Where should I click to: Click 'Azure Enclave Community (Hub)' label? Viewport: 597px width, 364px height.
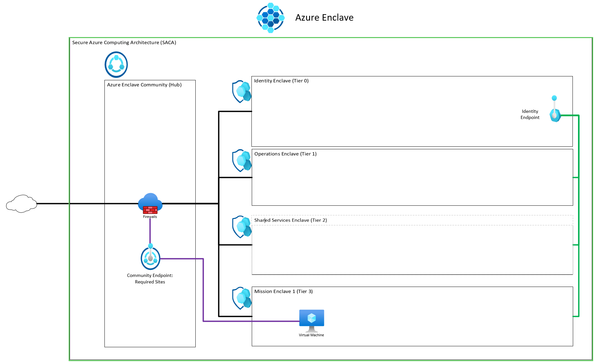(x=144, y=85)
